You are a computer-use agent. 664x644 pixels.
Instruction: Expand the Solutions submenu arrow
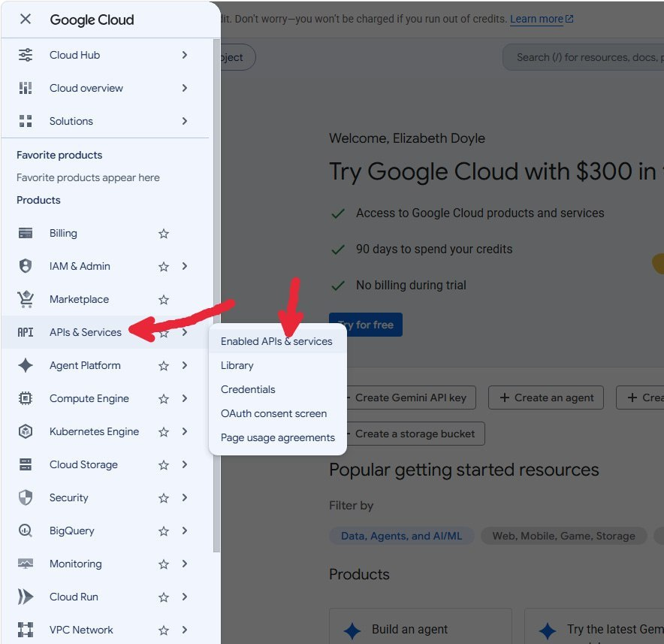(185, 121)
